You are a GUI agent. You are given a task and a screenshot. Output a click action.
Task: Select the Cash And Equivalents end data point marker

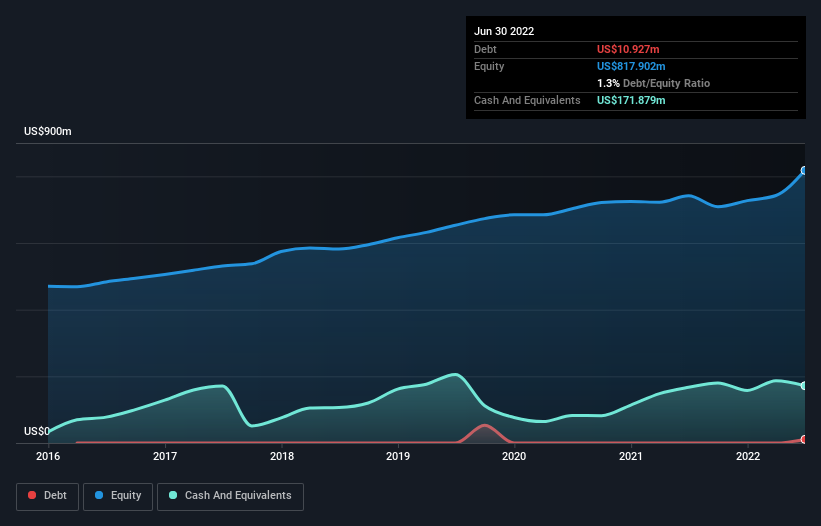click(x=804, y=386)
